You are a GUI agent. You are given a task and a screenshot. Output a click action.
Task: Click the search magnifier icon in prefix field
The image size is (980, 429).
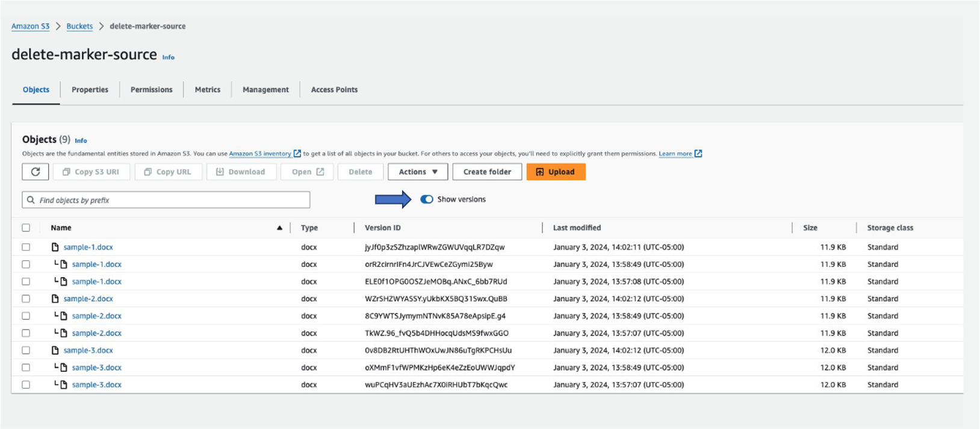click(x=31, y=200)
